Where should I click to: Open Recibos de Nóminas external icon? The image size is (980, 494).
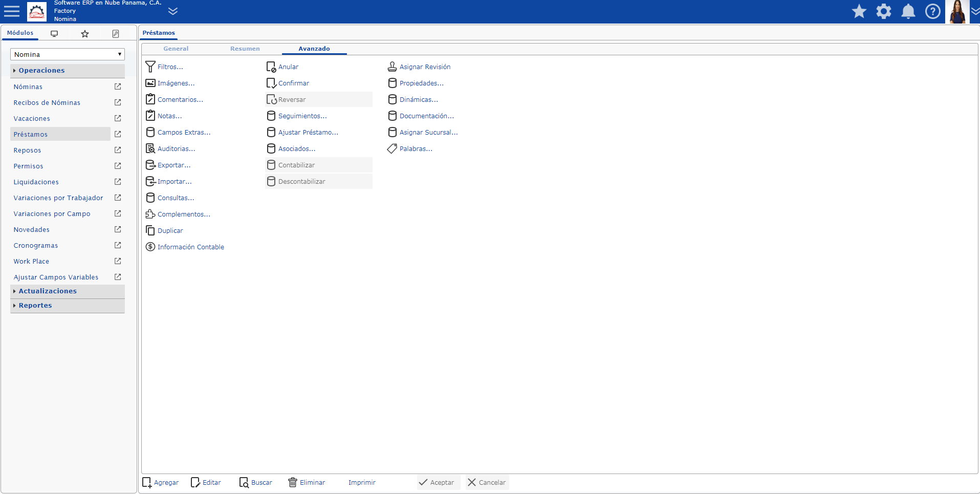118,102
